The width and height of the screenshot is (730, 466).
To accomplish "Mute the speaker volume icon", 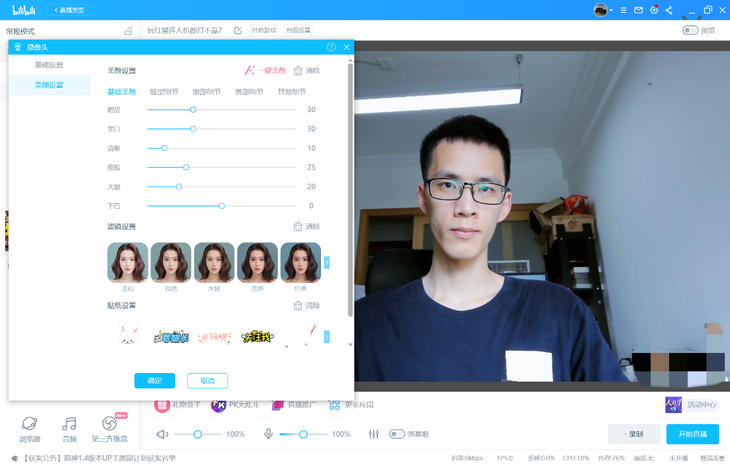I will click(x=162, y=434).
